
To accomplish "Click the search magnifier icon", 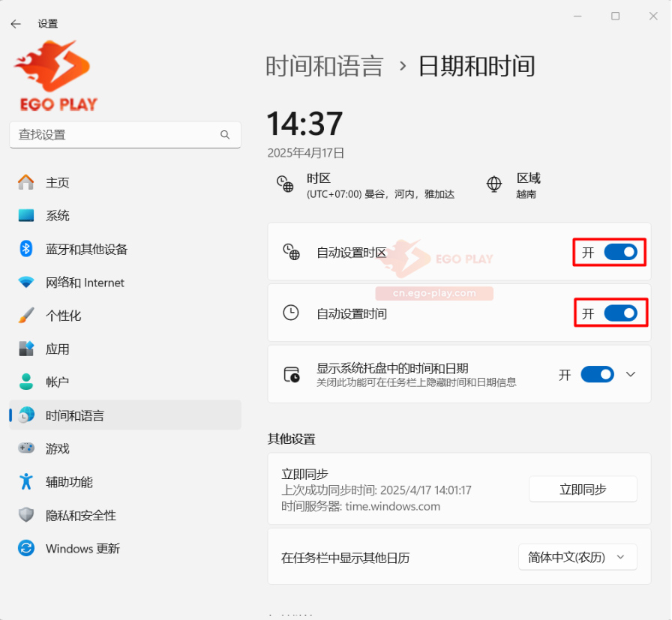I will click(x=225, y=135).
